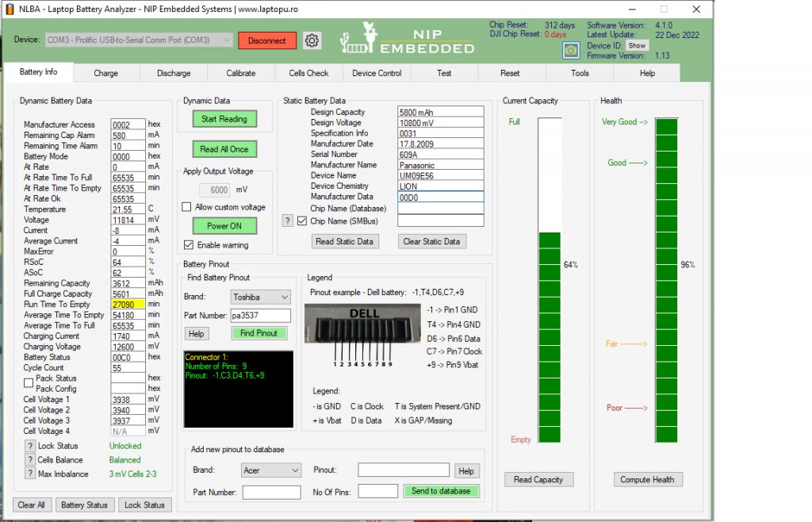Switch to the Tools tab

pyautogui.click(x=580, y=73)
